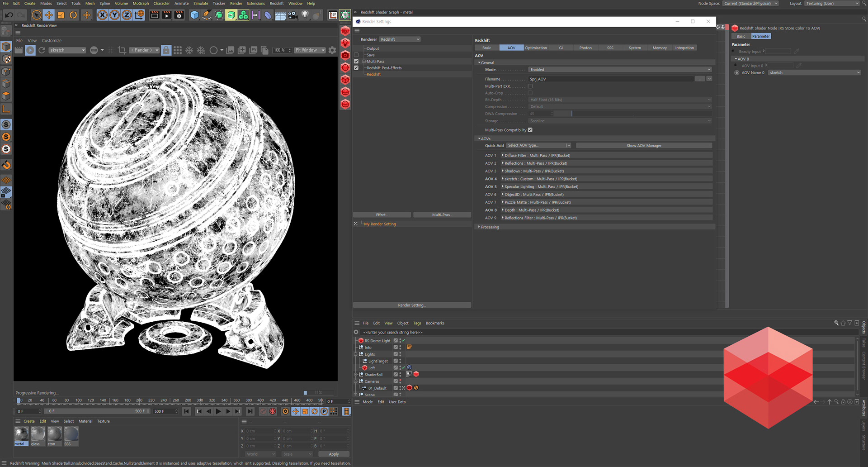Open Edit Render Settings clapperboard with gear icon
868x467 pixels.
[x=179, y=15]
